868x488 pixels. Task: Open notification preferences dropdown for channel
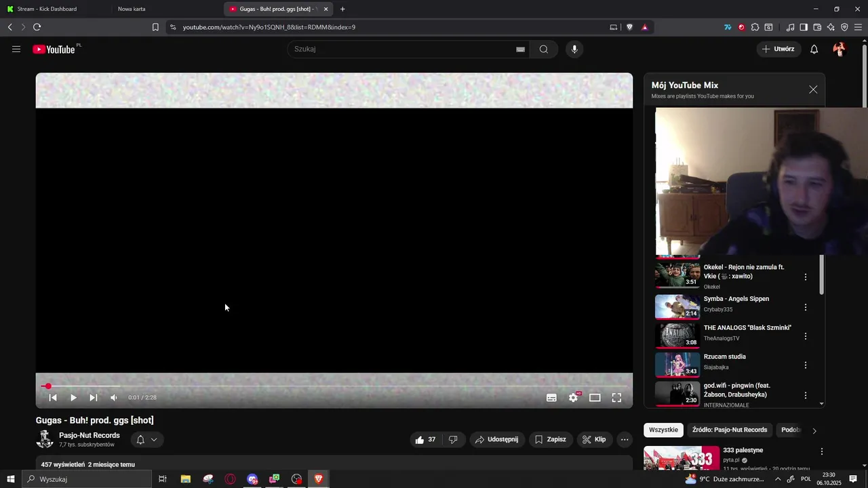[147, 440]
